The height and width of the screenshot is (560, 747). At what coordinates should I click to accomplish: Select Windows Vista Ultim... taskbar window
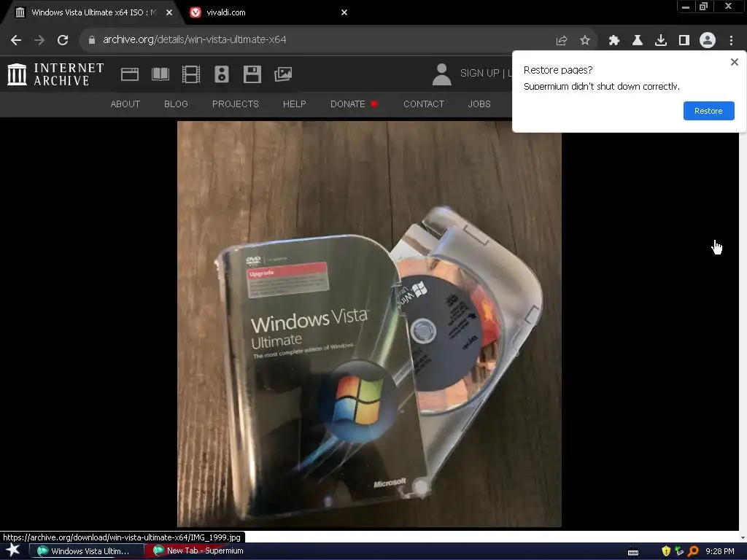click(87, 551)
